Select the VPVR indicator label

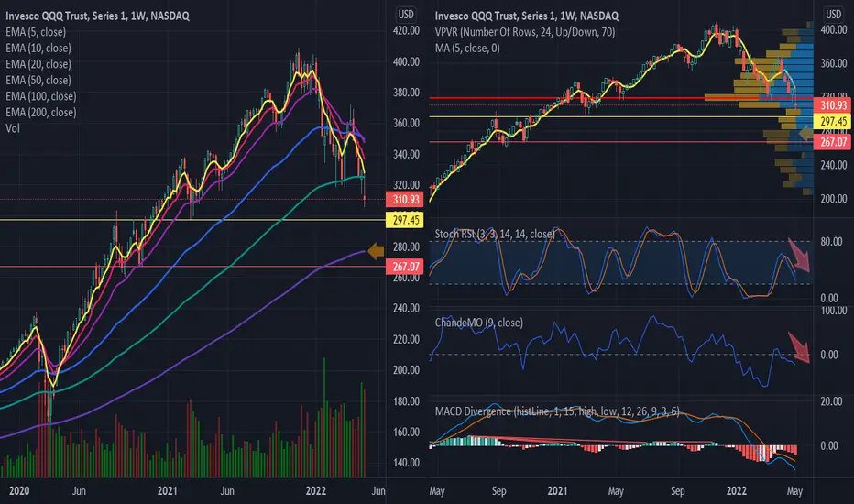(x=525, y=32)
